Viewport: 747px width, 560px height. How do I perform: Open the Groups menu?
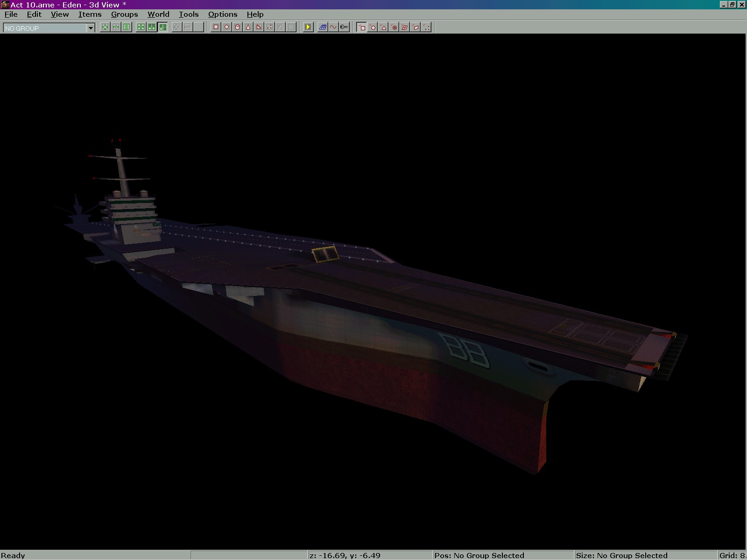click(x=124, y=14)
